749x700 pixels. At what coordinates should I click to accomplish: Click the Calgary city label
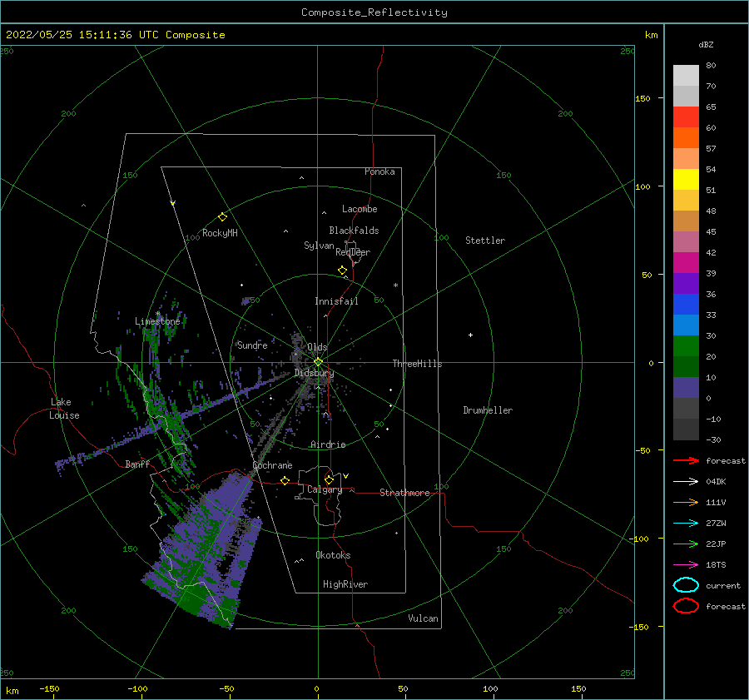(x=325, y=489)
